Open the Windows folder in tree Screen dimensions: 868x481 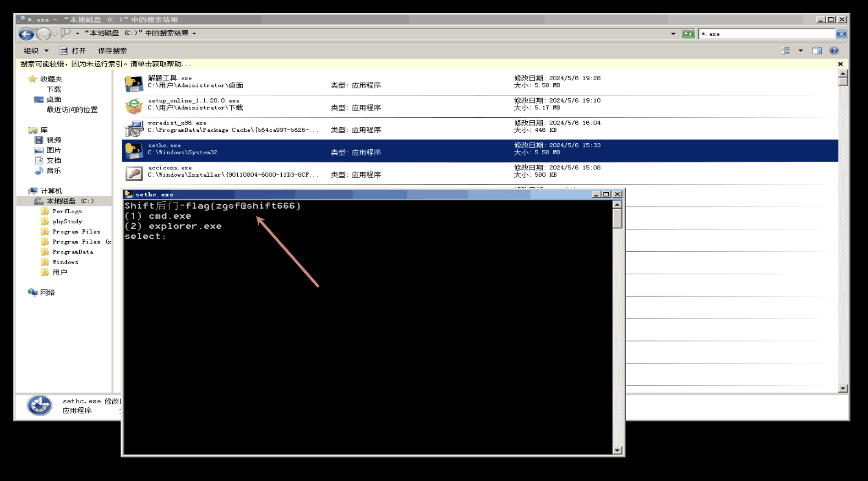click(x=65, y=262)
